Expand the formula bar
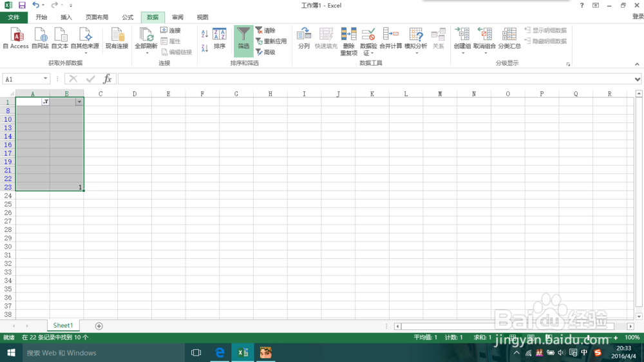 coord(637,79)
